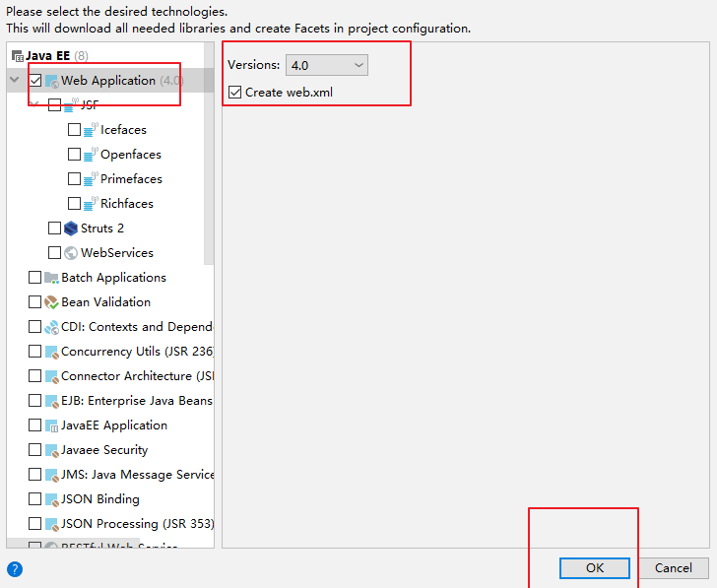The width and height of the screenshot is (717, 588).
Task: Click the Primefaces library icon
Action: (91, 179)
